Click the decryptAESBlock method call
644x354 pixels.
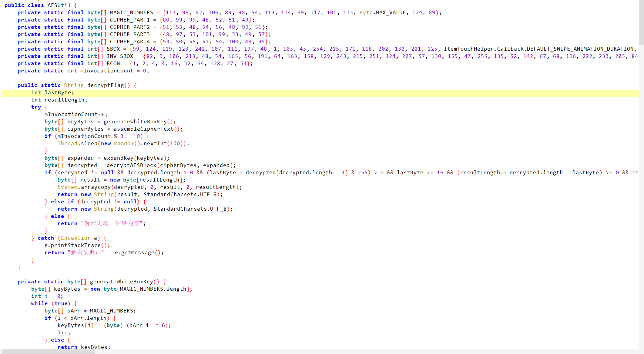(131, 165)
